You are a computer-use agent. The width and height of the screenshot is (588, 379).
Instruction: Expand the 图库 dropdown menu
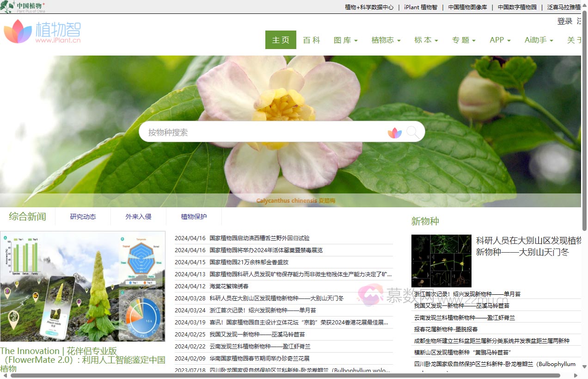(x=345, y=40)
